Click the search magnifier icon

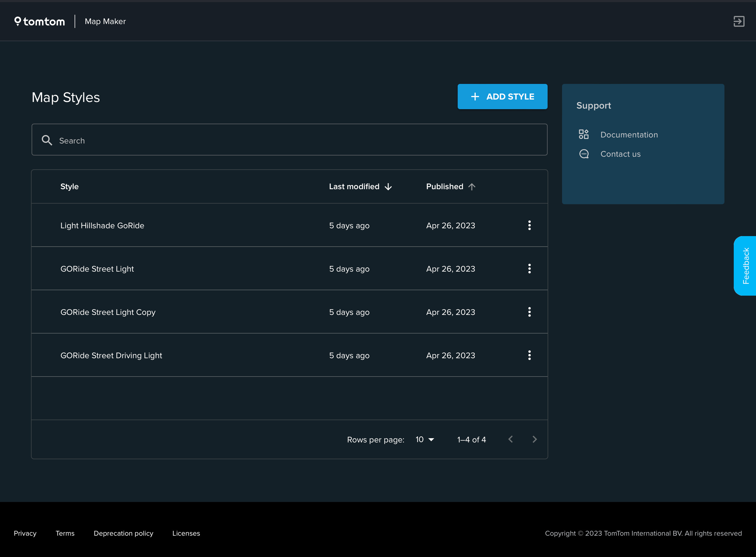click(x=47, y=140)
